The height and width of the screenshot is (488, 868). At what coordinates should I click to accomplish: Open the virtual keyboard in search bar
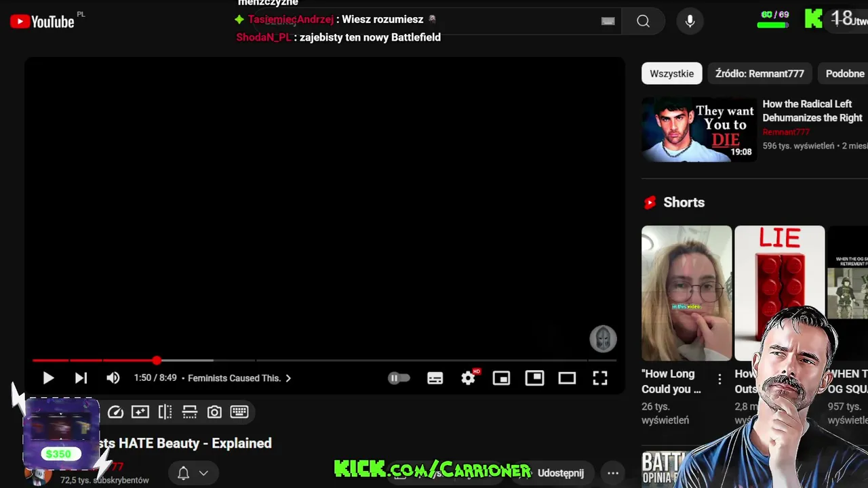point(608,22)
